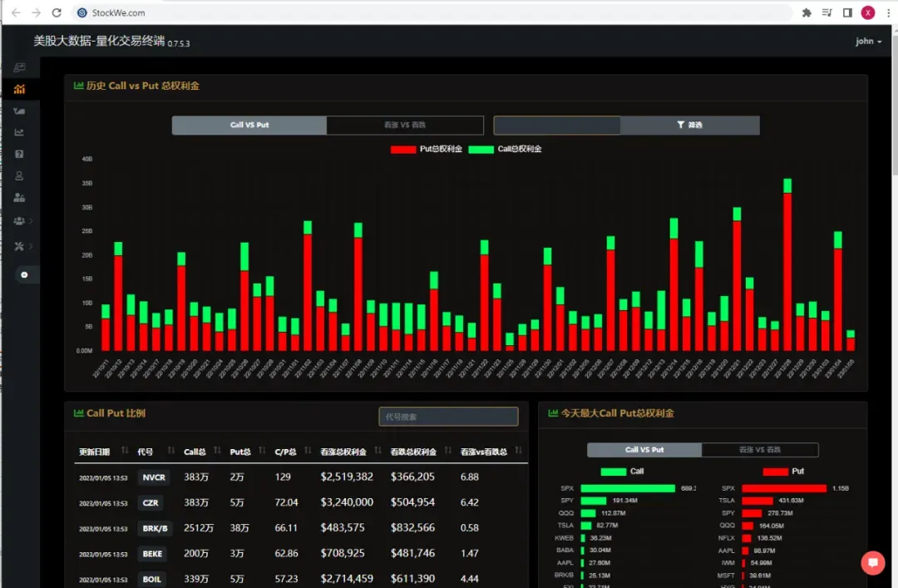Toggle the green Call legend in today's chart
This screenshot has width=898, height=588.
click(622, 472)
